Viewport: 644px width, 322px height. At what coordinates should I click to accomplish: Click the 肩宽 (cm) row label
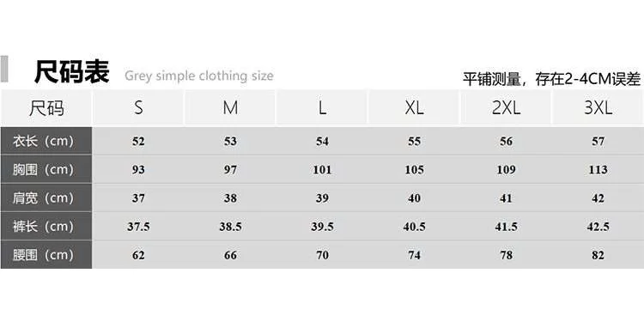click(x=46, y=197)
